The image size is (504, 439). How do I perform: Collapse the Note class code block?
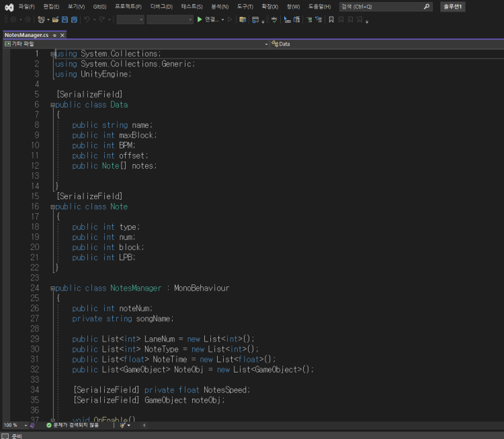pos(52,207)
